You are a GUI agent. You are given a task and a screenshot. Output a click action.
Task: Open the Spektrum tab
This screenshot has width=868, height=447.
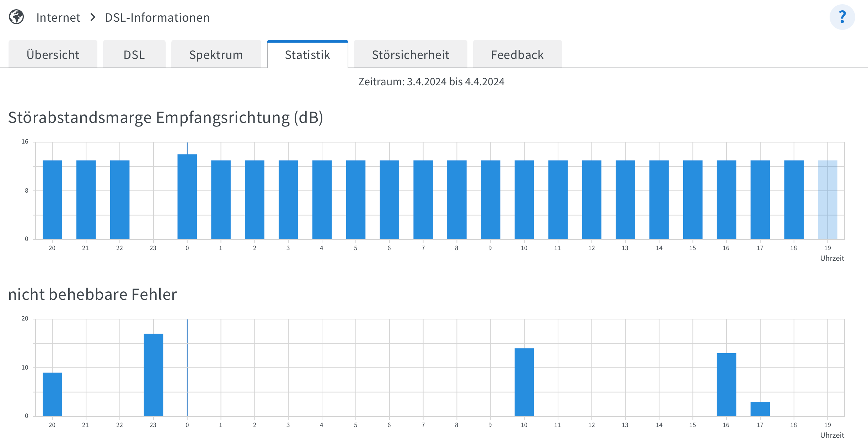(x=216, y=54)
